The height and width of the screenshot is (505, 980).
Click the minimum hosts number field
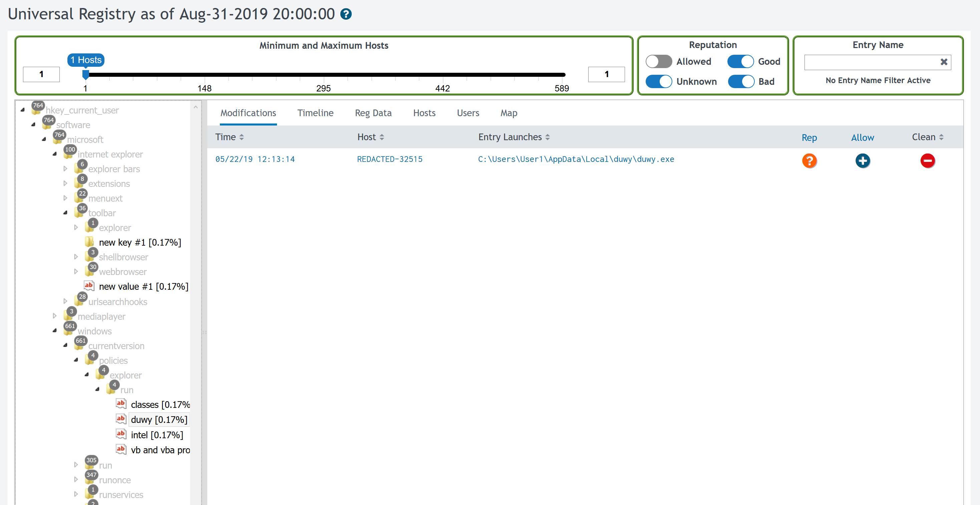(x=41, y=74)
